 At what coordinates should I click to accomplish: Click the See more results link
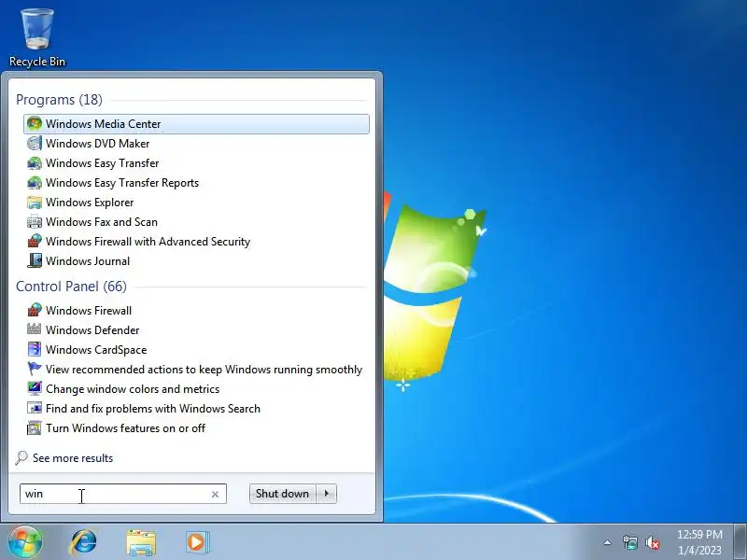73,458
